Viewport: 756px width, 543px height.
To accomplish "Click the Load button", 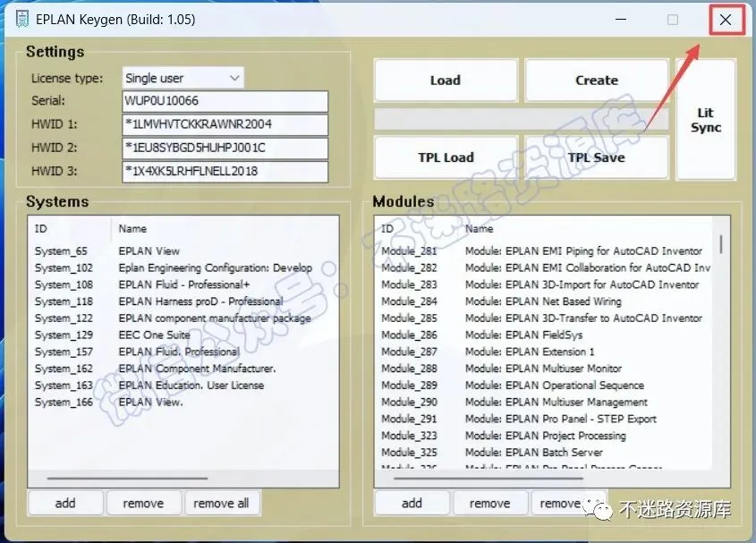I will tap(446, 80).
